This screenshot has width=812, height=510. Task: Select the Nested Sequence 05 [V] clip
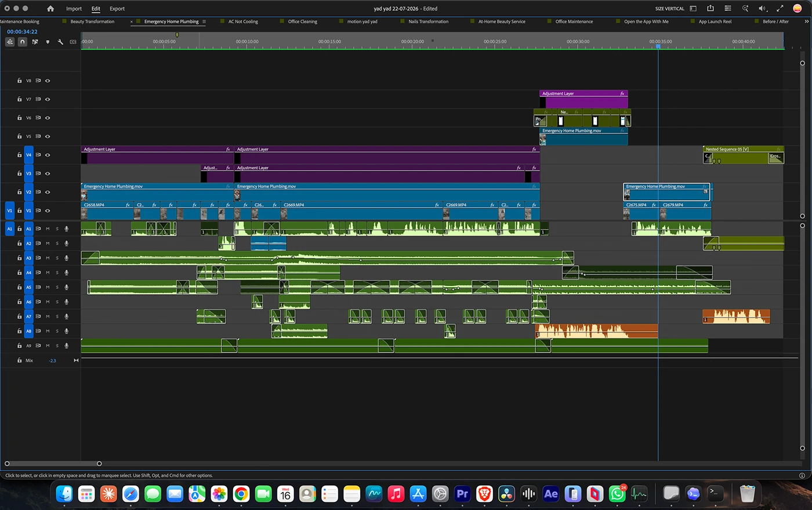point(744,155)
